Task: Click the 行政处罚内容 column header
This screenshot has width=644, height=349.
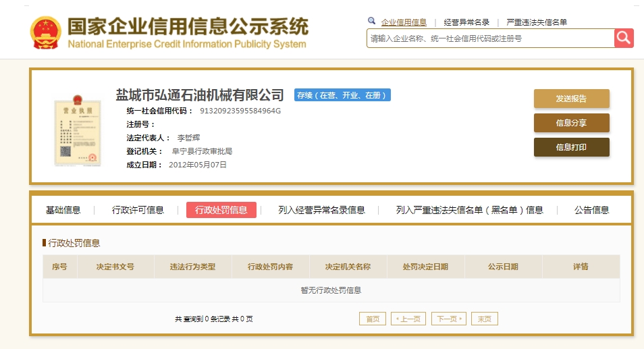Action: pos(270,267)
